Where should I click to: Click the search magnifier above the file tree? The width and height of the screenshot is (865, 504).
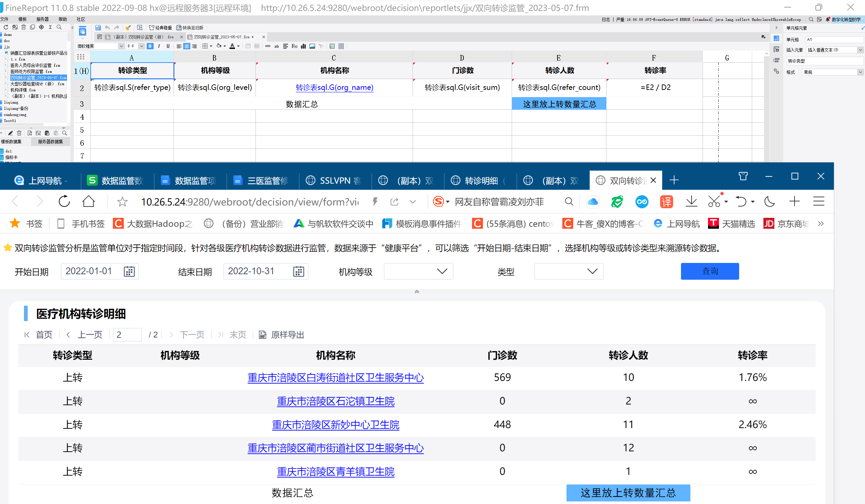click(x=59, y=27)
